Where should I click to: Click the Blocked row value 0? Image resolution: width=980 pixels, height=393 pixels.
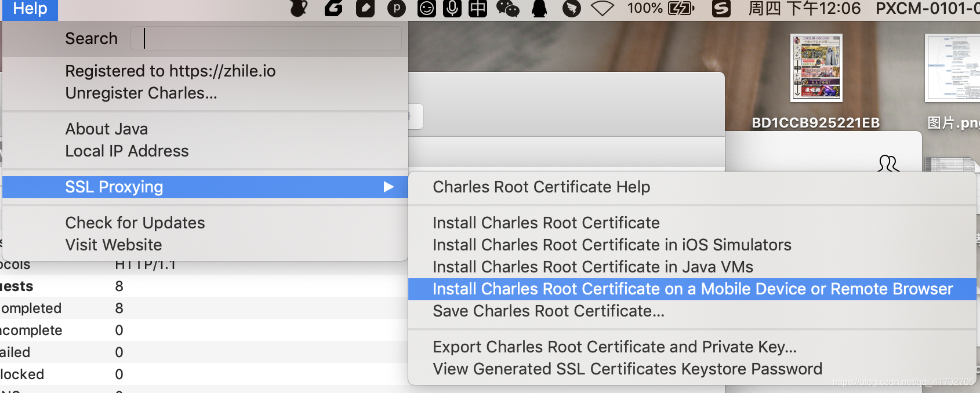[x=119, y=374]
